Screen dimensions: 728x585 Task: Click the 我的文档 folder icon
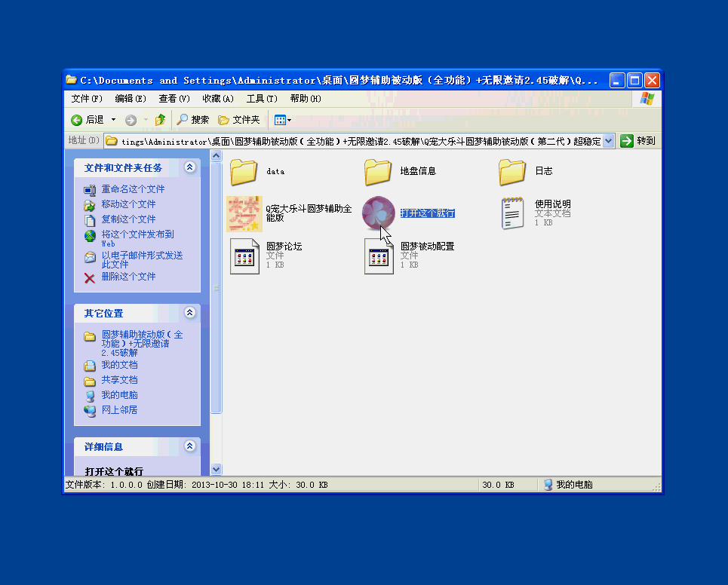pyautogui.click(x=90, y=366)
